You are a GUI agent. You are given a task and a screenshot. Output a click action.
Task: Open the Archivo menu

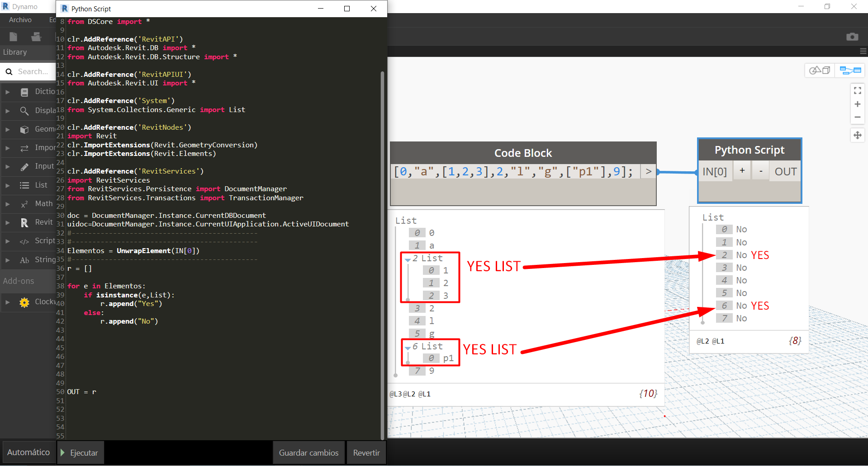(x=20, y=20)
